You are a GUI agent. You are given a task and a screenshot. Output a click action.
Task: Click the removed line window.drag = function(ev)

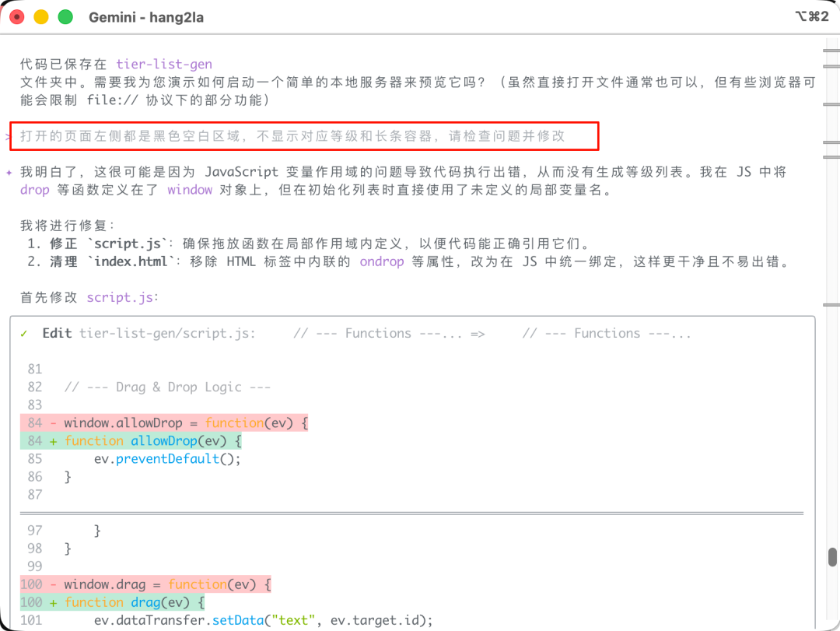click(167, 584)
